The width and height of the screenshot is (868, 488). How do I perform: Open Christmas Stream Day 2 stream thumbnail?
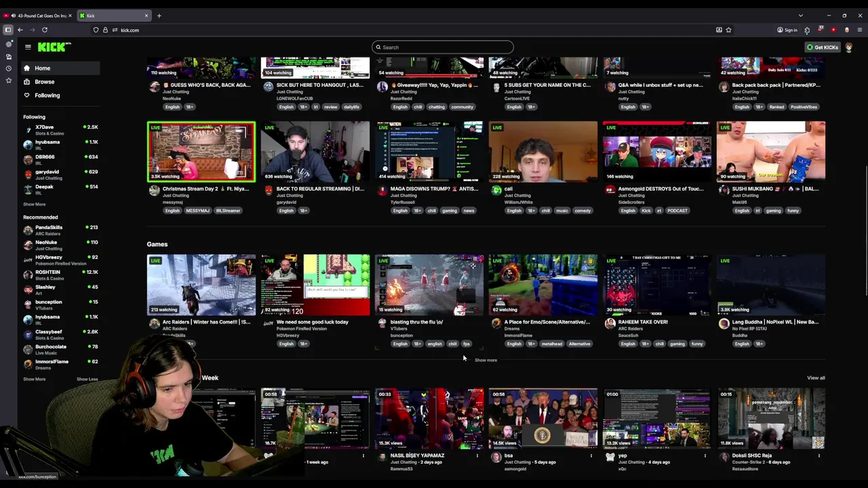click(201, 152)
